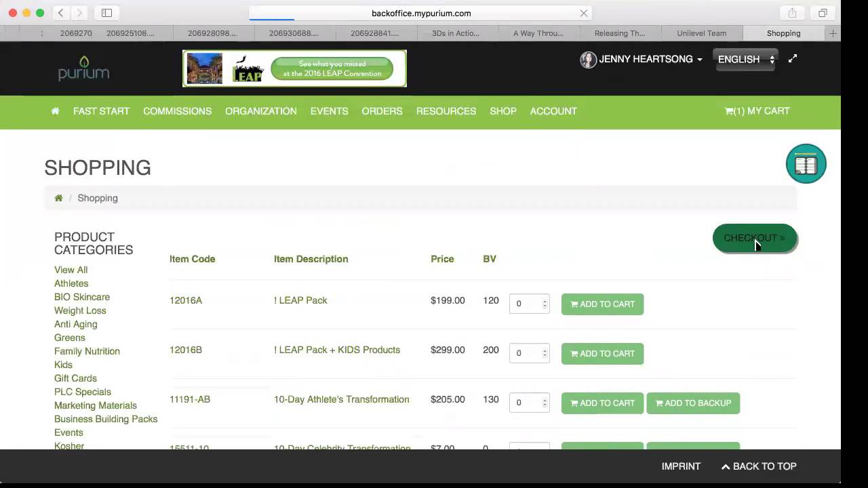Viewport: 868px width, 488px height.
Task: Select Gift Cards category
Action: tap(75, 378)
